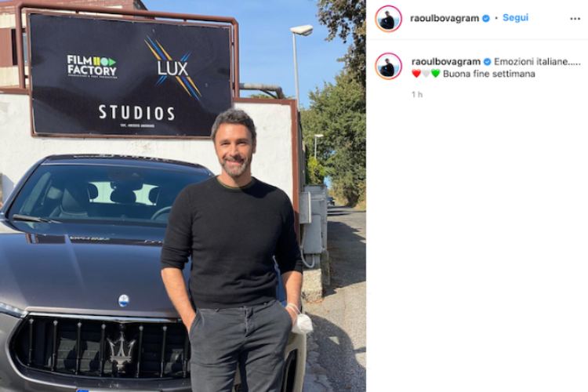The height and width of the screenshot is (392, 588).
Task: Click the LUX logo on the billboard
Action: tap(172, 67)
